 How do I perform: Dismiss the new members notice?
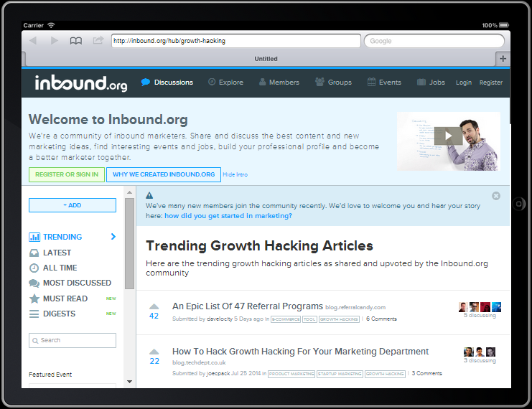click(x=496, y=196)
